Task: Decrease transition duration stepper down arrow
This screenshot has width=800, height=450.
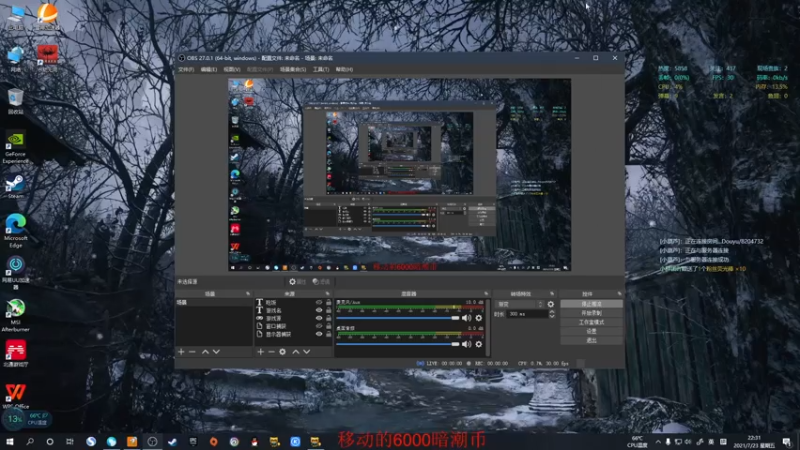Action: 552,316
